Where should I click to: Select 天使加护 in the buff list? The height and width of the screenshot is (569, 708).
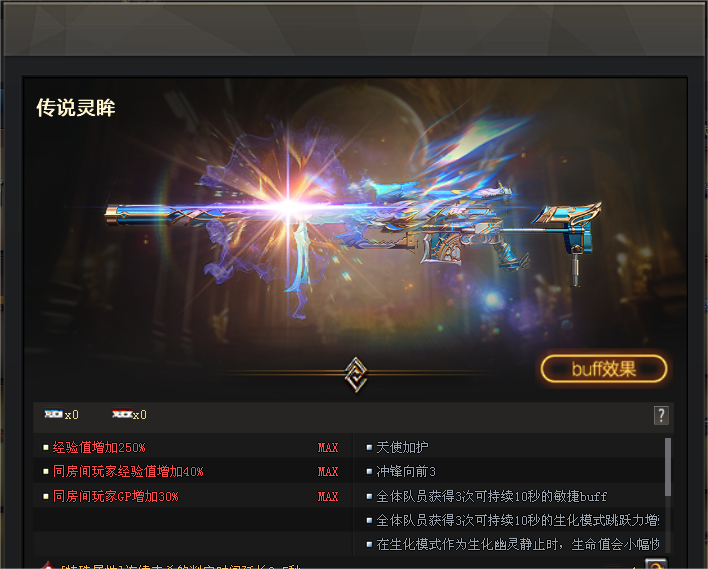point(402,448)
